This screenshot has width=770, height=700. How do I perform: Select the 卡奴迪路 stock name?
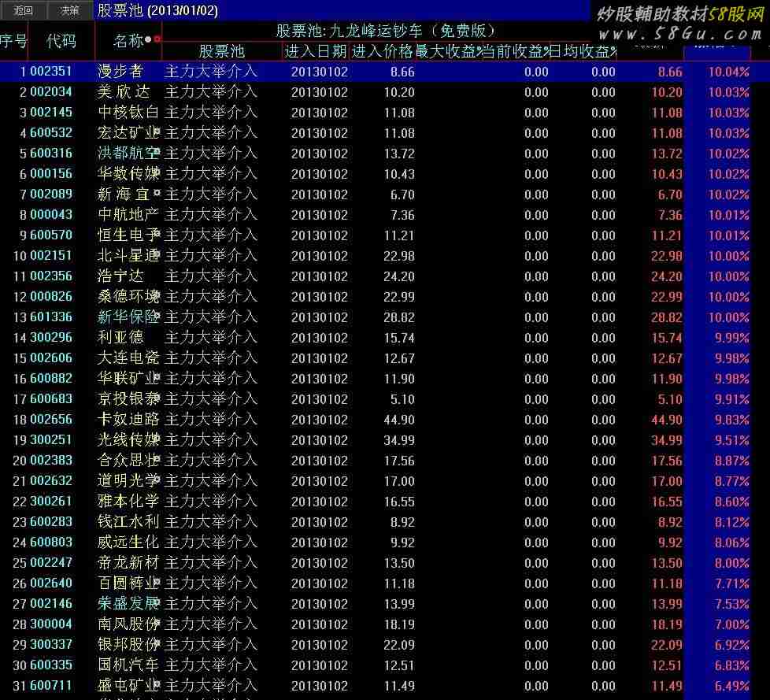pyautogui.click(x=128, y=419)
